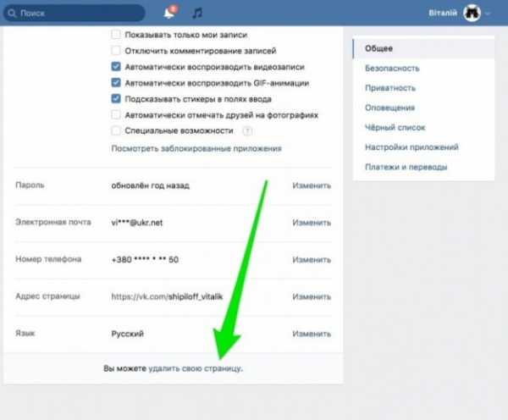Open the help tooltip beside Специальные возможности
Image resolution: width=508 pixels, height=420 pixels.
[247, 131]
